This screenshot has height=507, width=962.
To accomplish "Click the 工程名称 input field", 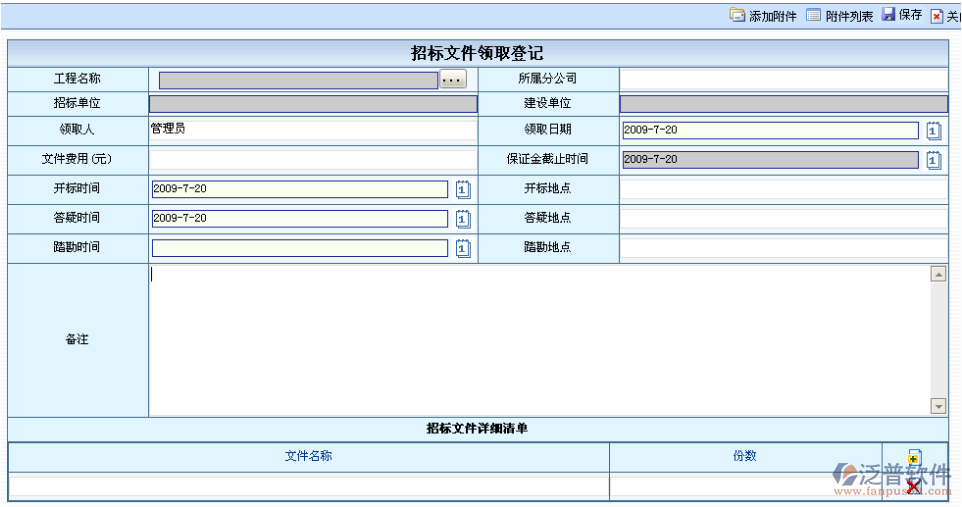I will (298, 80).
